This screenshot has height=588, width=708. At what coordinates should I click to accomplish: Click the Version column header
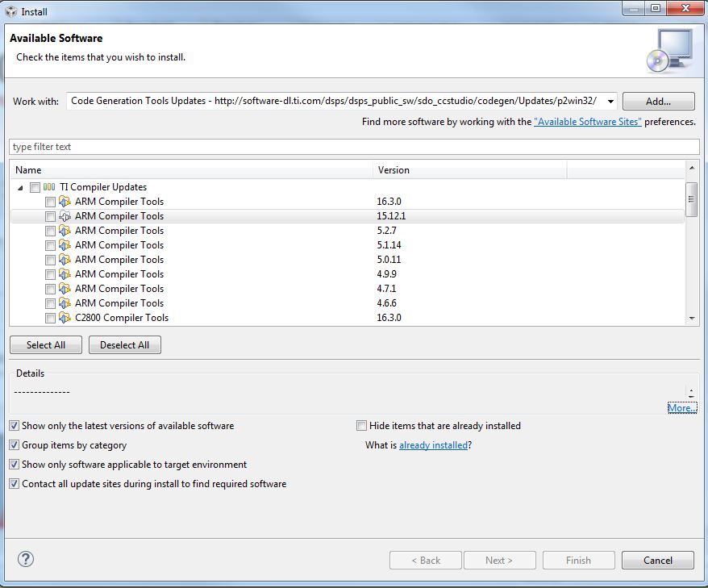click(469, 170)
